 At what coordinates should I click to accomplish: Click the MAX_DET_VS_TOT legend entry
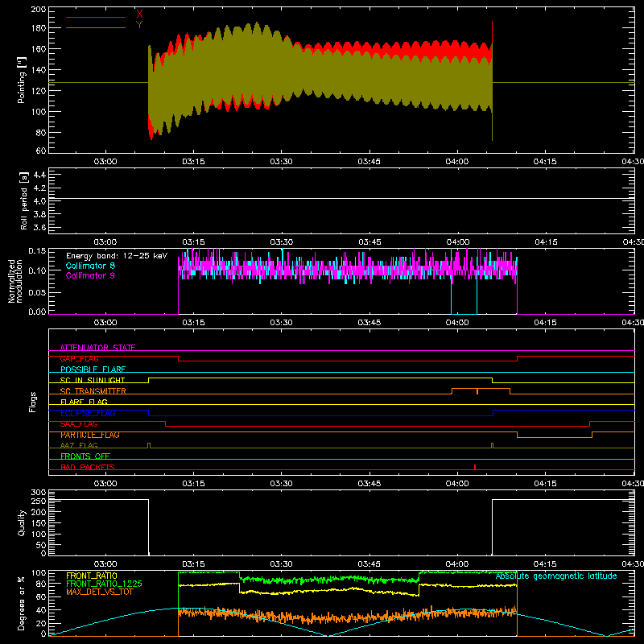tap(100, 592)
